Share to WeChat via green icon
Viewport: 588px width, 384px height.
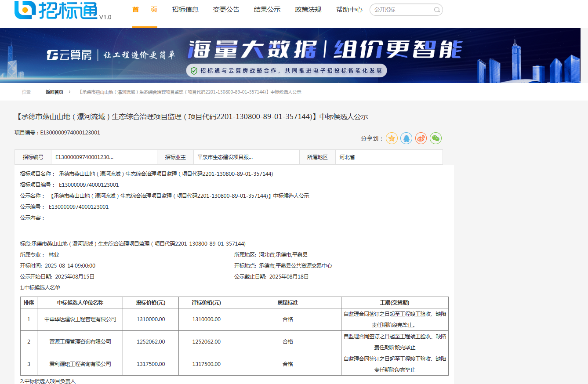(436, 138)
